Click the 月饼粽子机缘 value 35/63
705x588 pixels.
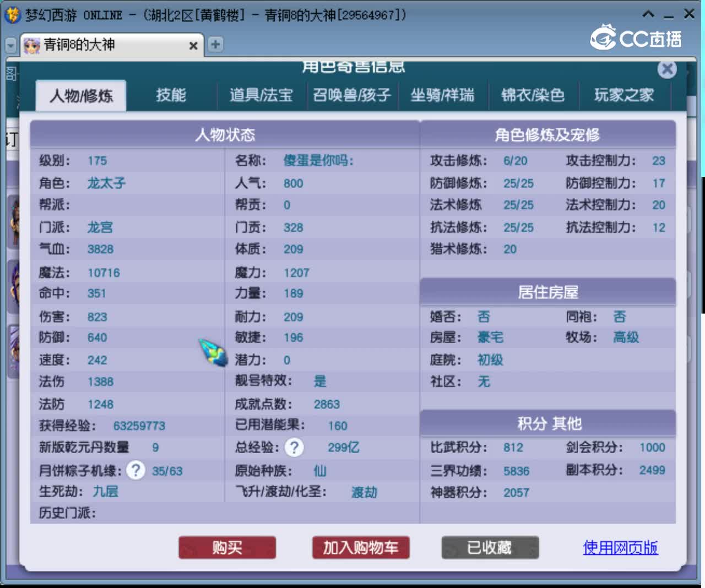click(x=167, y=471)
